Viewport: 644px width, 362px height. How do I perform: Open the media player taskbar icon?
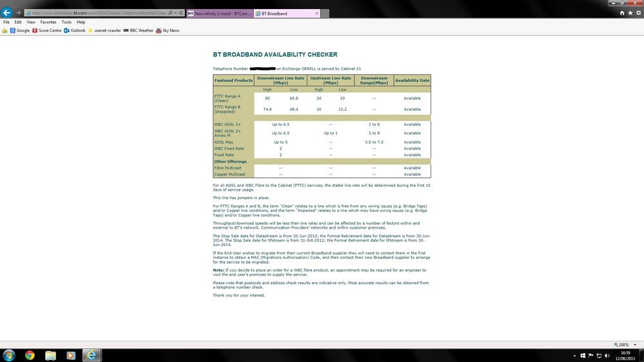[71, 356]
